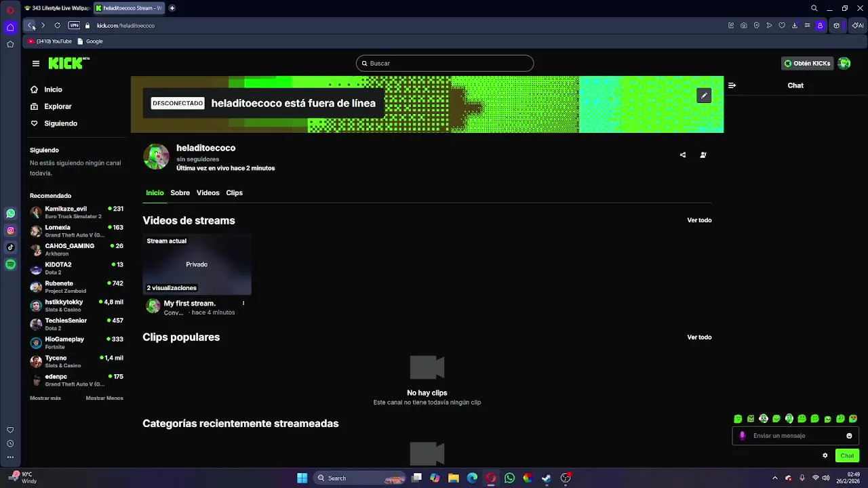Open Instagram in the Opera sidebar
This screenshot has height=488, width=868.
(x=10, y=230)
